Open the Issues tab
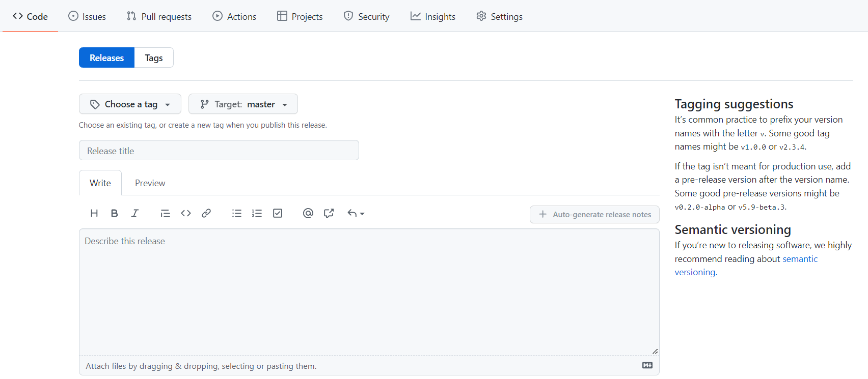Viewport: 868px width, 379px height. 87,16
